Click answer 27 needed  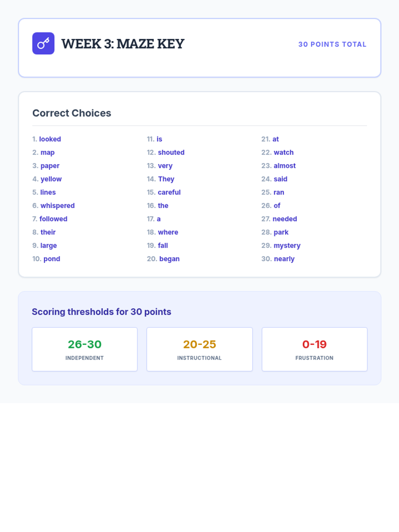(279, 219)
